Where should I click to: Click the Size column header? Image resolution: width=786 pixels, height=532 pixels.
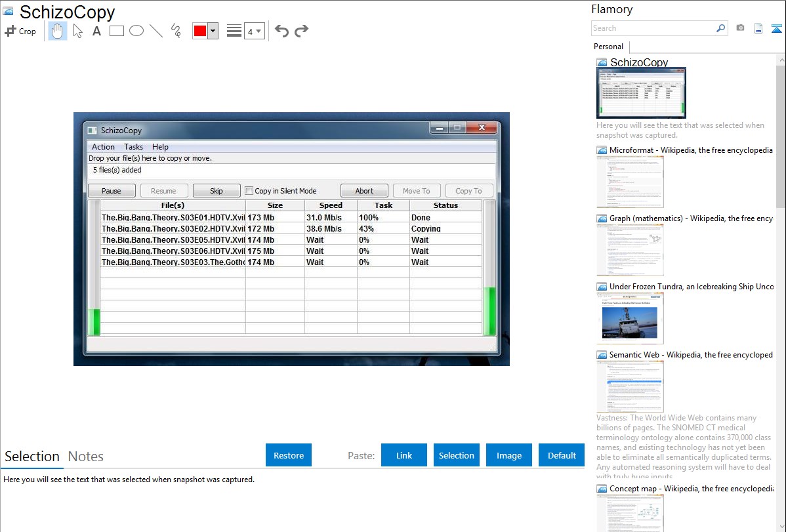pos(275,205)
